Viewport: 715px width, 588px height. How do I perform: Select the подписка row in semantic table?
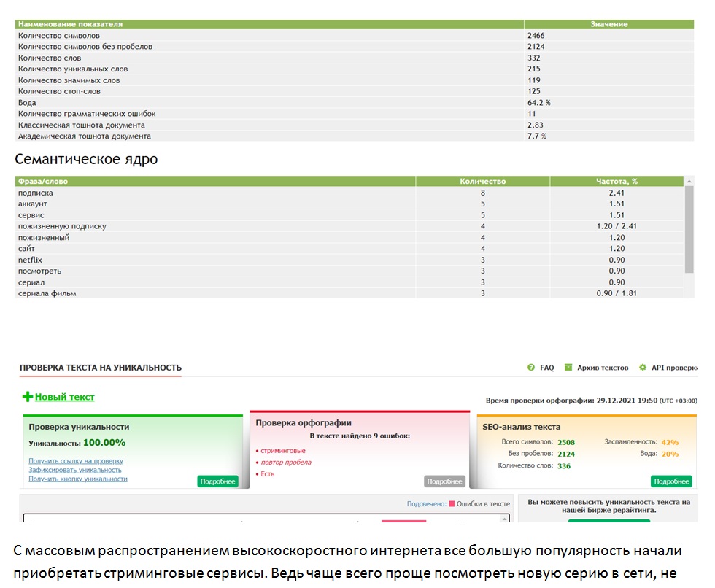(x=349, y=193)
